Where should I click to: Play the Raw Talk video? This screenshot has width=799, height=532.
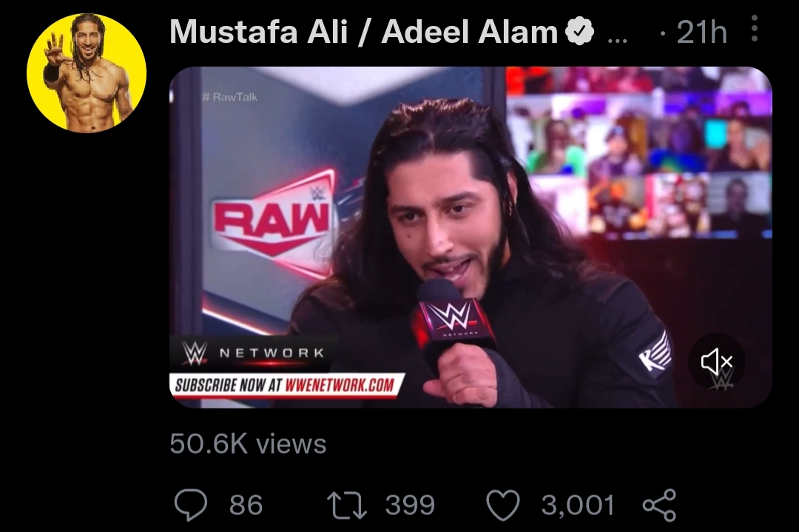click(x=471, y=237)
